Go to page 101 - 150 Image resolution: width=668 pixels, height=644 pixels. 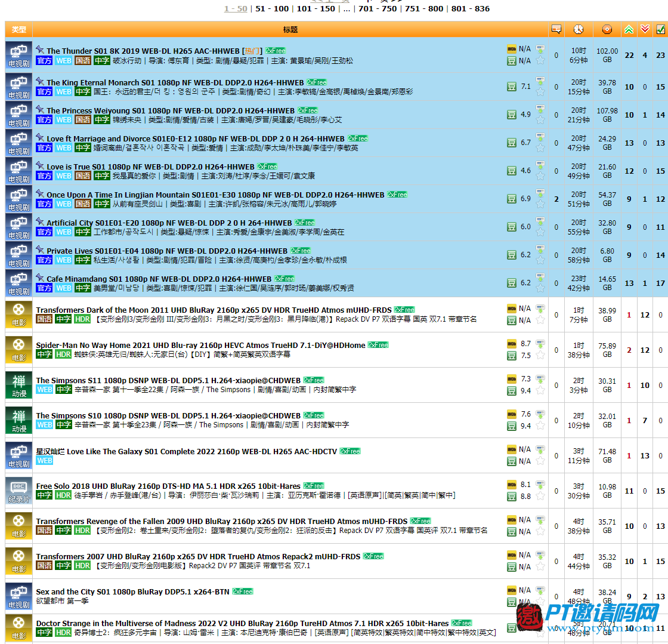(316, 8)
